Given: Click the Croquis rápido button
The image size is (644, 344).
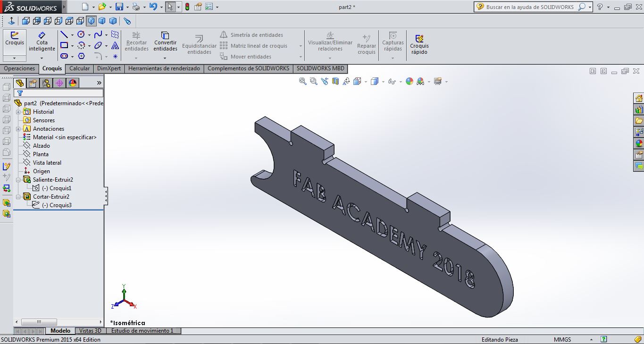Looking at the screenshot, I should pyautogui.click(x=419, y=44).
